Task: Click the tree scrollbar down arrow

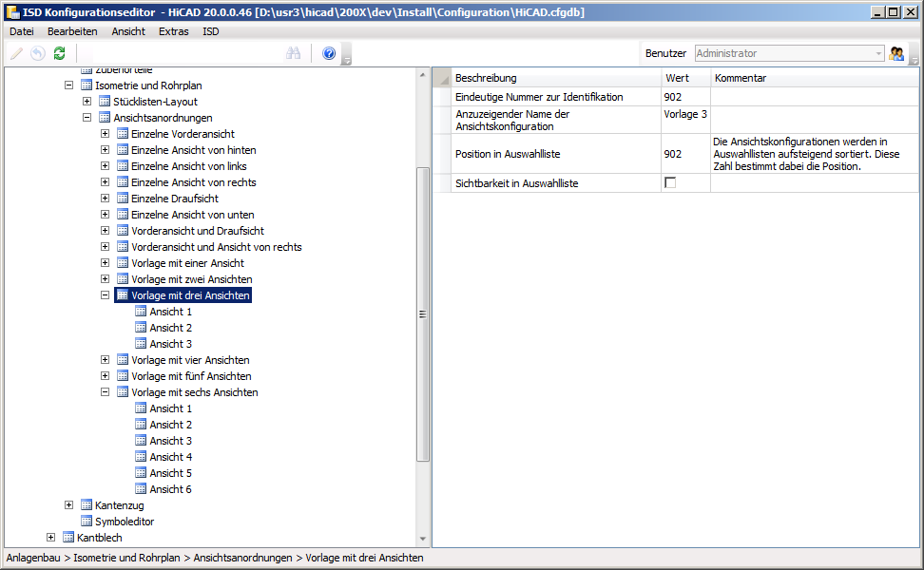Action: [422, 539]
